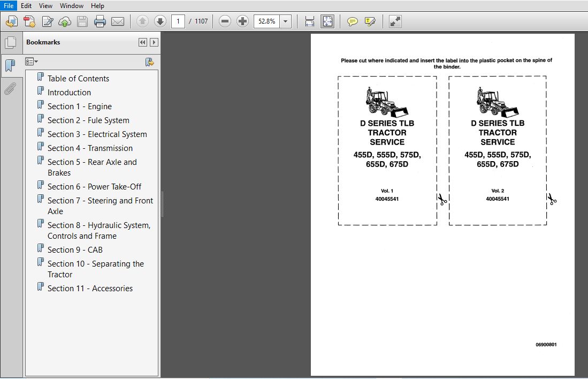Click the total page count 1107
Viewport: 588px width, 379px height.
[x=201, y=21]
